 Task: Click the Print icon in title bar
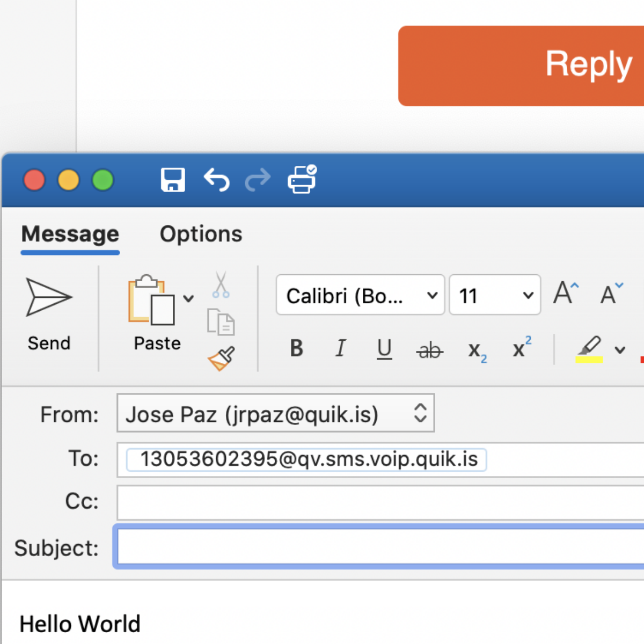click(x=302, y=179)
